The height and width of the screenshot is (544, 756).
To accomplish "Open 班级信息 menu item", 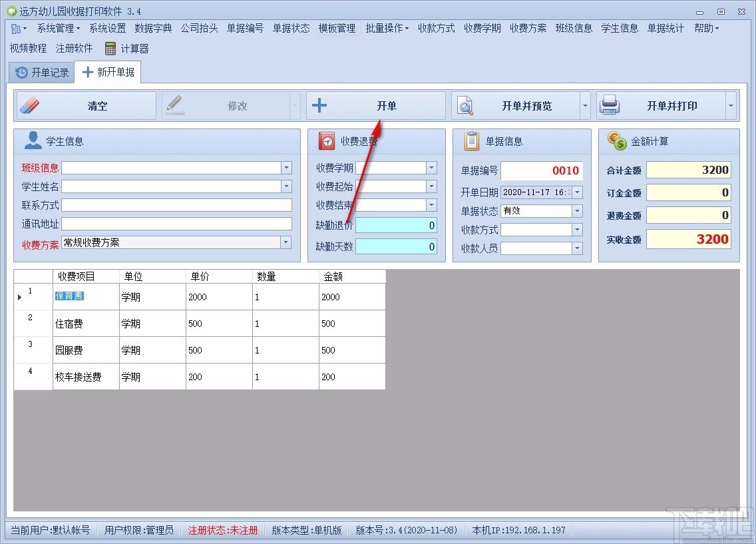I will tap(574, 29).
